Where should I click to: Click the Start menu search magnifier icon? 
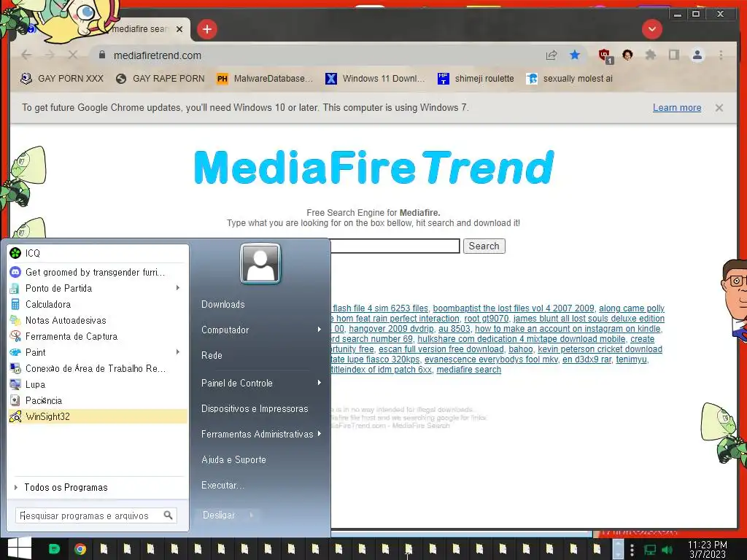(x=169, y=516)
